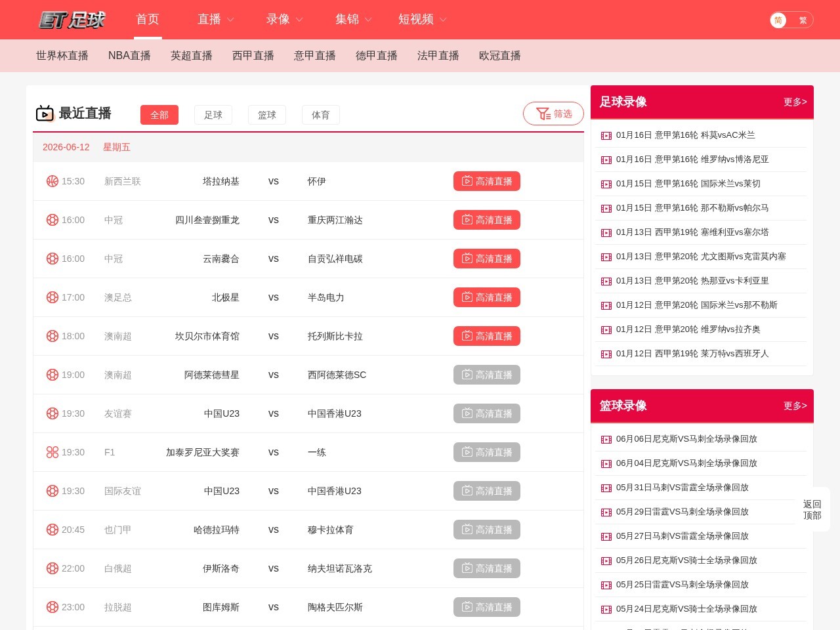Click film icon beside 那不勒斯vs帕尔马 recording

click(606, 209)
